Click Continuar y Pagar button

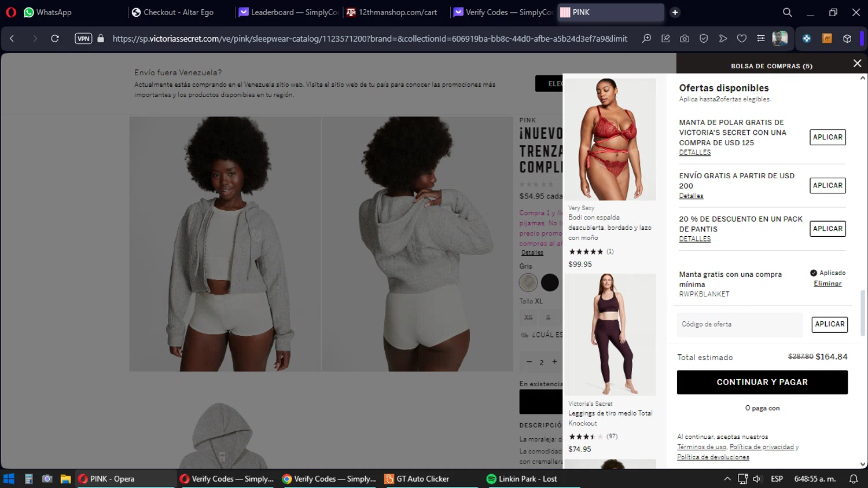(762, 382)
